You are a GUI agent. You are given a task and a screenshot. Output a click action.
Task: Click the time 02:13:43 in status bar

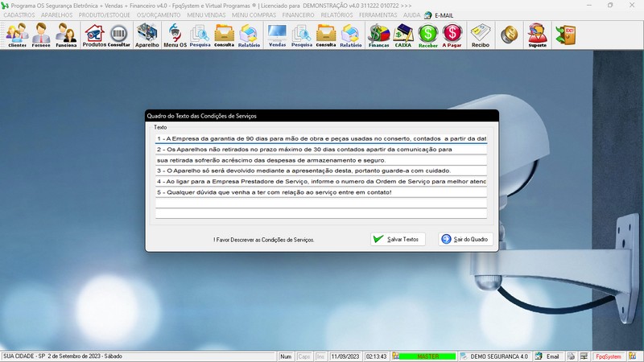pos(376,356)
